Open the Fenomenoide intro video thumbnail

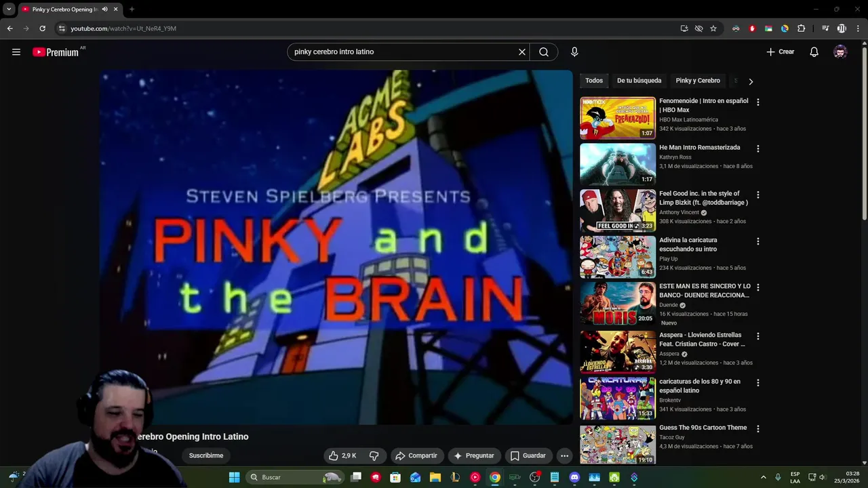click(x=618, y=118)
